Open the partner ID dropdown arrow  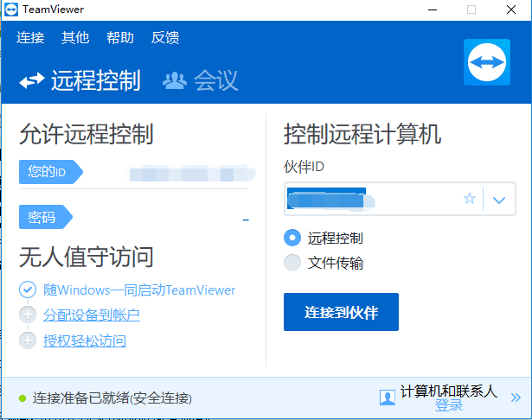click(498, 200)
